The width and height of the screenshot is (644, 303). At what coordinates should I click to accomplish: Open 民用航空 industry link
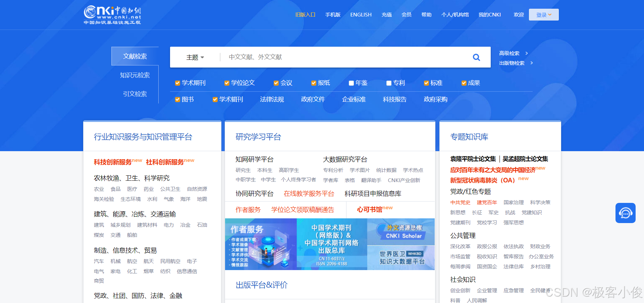coord(170,261)
